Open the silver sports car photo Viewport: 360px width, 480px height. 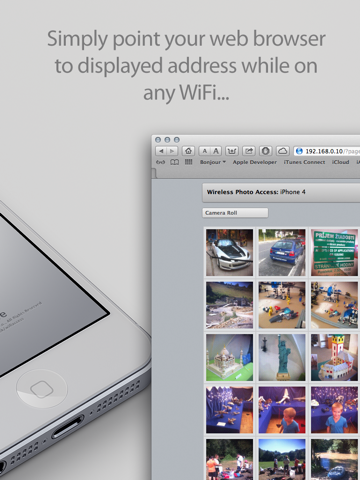pyautogui.click(x=229, y=252)
